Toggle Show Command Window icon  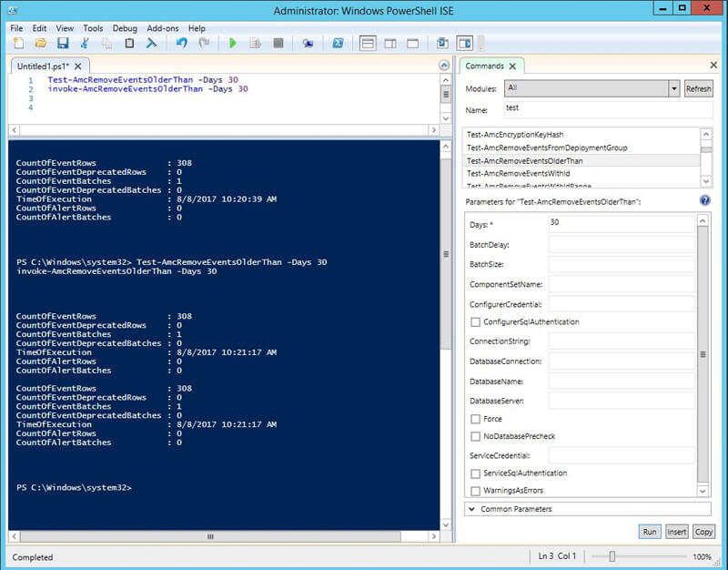[x=442, y=44]
